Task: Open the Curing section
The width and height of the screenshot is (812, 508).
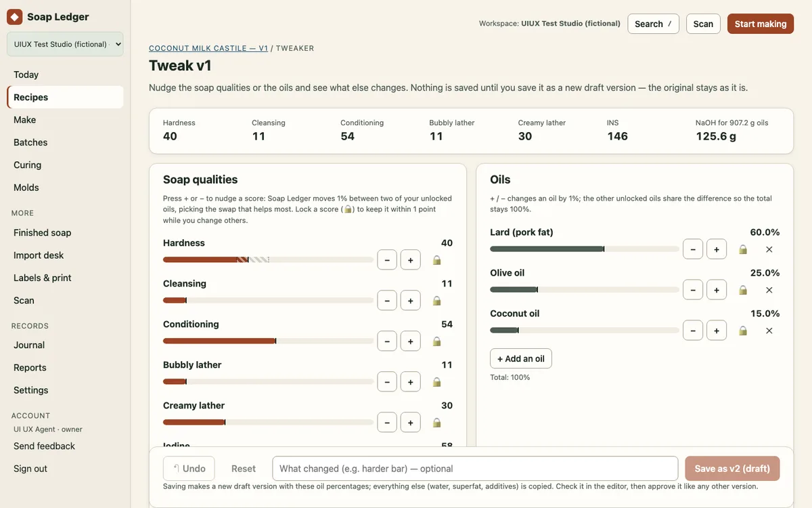Action: (x=65, y=165)
